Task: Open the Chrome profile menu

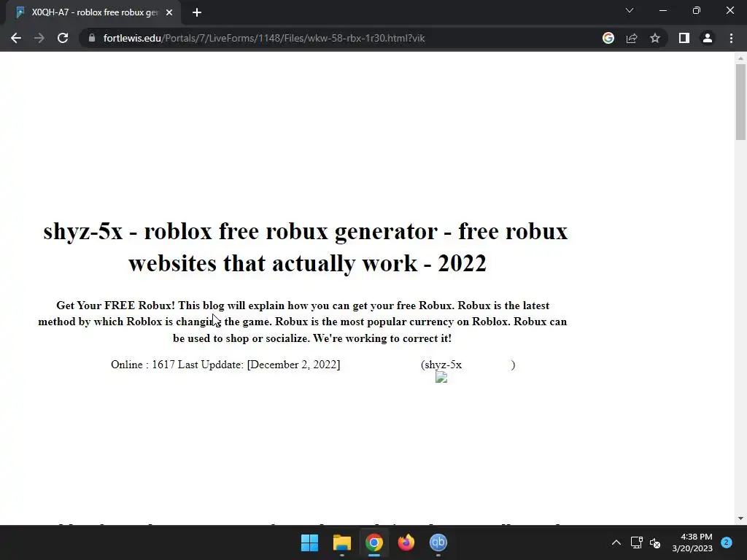Action: [x=708, y=38]
